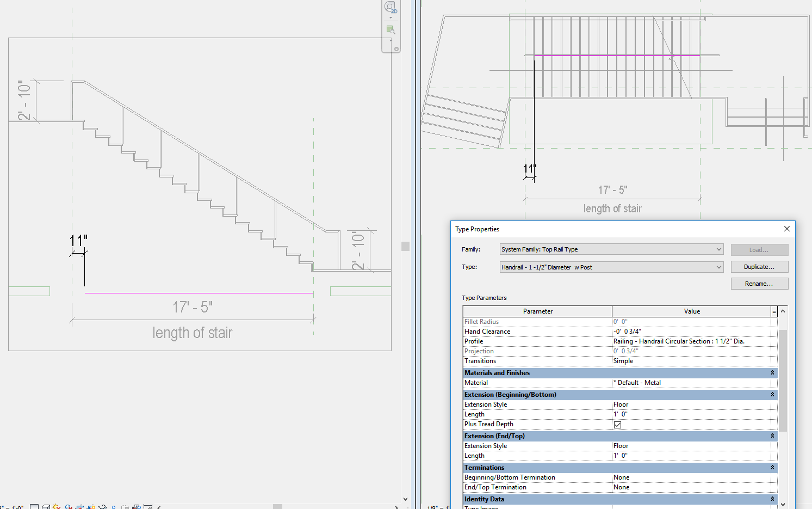Collapse the Terminations section

click(x=772, y=468)
